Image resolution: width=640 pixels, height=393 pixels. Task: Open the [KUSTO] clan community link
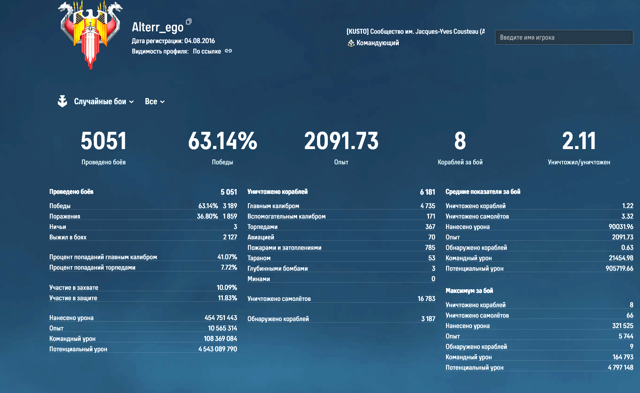[416, 31]
